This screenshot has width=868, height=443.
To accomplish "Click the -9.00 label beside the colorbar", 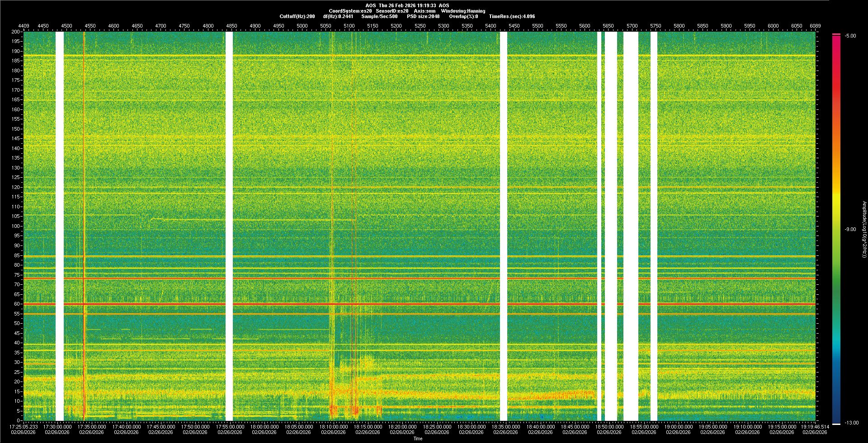I will point(850,229).
